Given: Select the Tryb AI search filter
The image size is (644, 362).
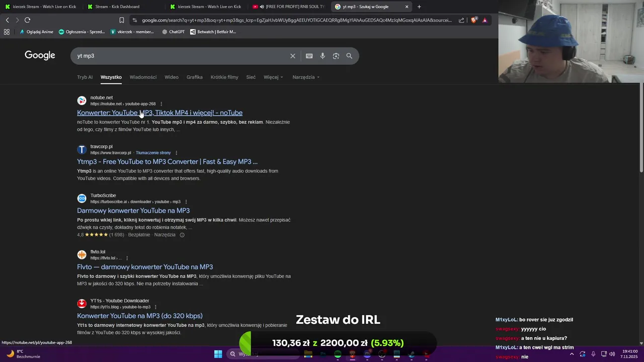Looking at the screenshot, I should (x=85, y=77).
